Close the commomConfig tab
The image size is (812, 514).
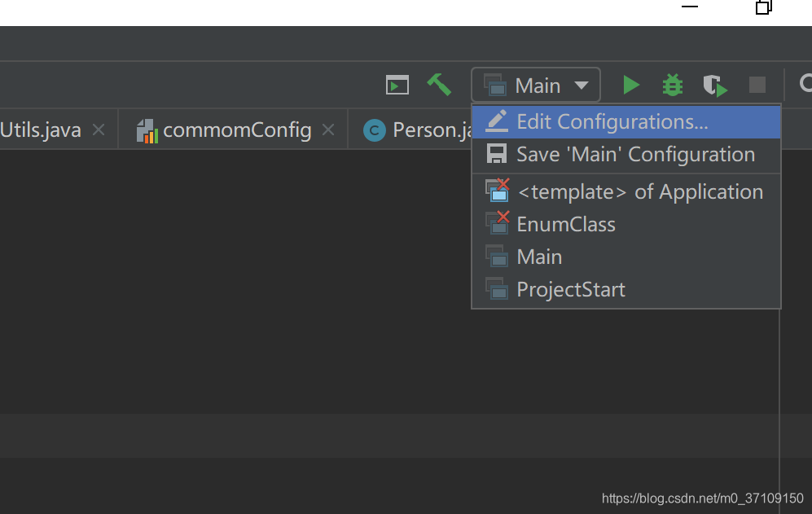point(328,130)
